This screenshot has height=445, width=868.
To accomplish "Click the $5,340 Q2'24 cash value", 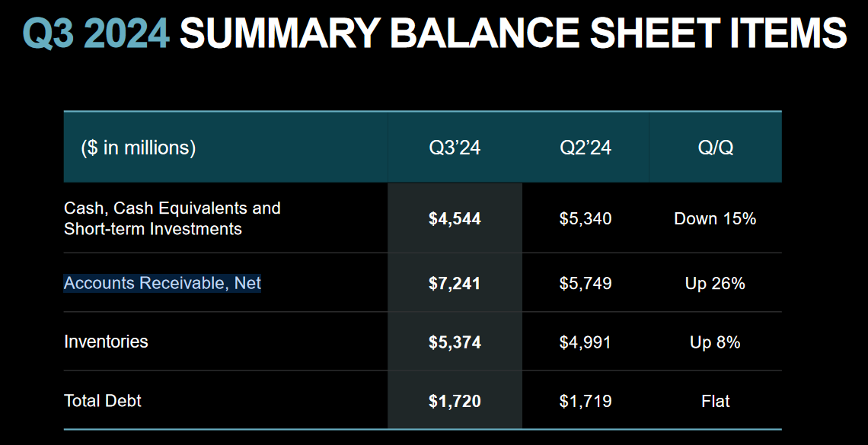I will click(585, 219).
